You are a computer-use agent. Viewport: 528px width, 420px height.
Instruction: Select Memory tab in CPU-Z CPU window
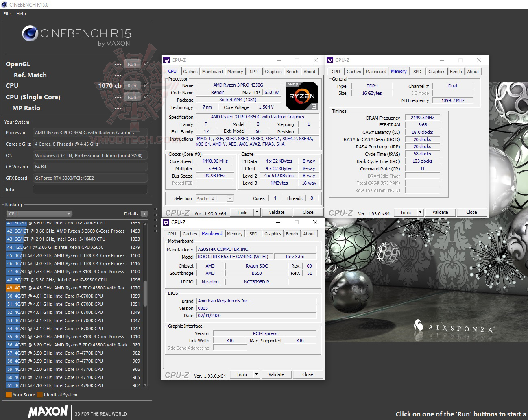235,72
